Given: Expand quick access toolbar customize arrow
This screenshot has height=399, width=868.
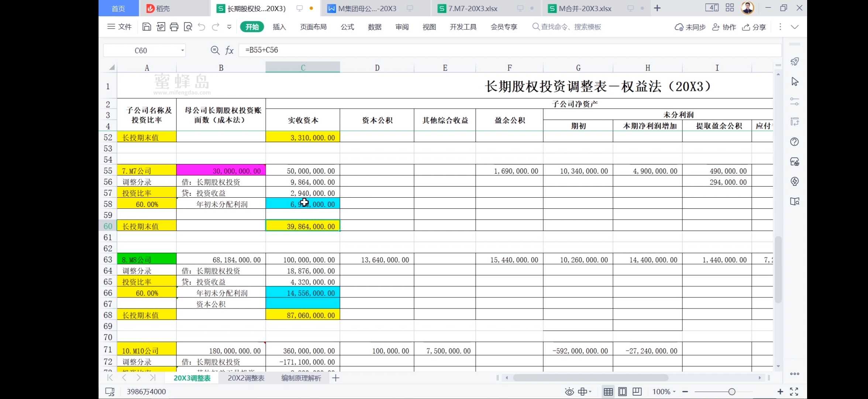Looking at the screenshot, I should (x=229, y=27).
